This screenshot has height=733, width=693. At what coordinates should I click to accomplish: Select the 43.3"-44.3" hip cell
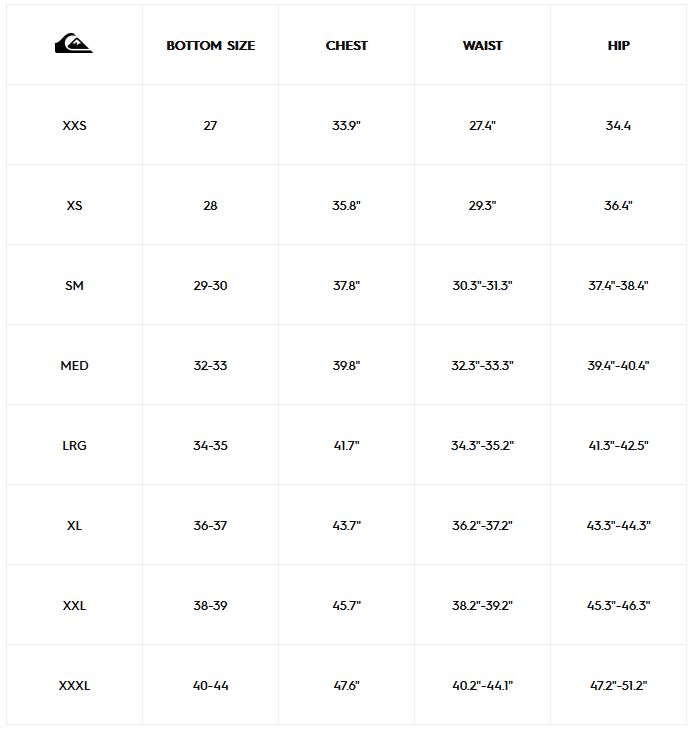pyautogui.click(x=619, y=526)
